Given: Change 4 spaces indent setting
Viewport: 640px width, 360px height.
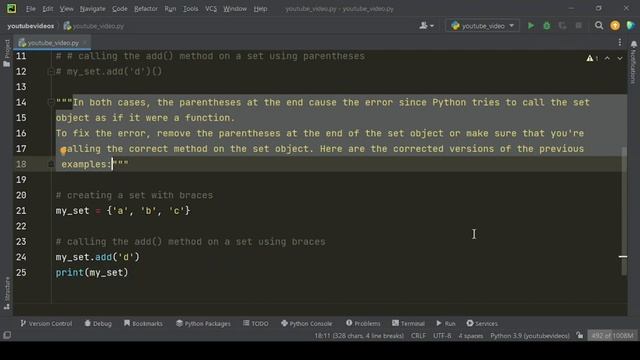Looking at the screenshot, I should coord(471,336).
